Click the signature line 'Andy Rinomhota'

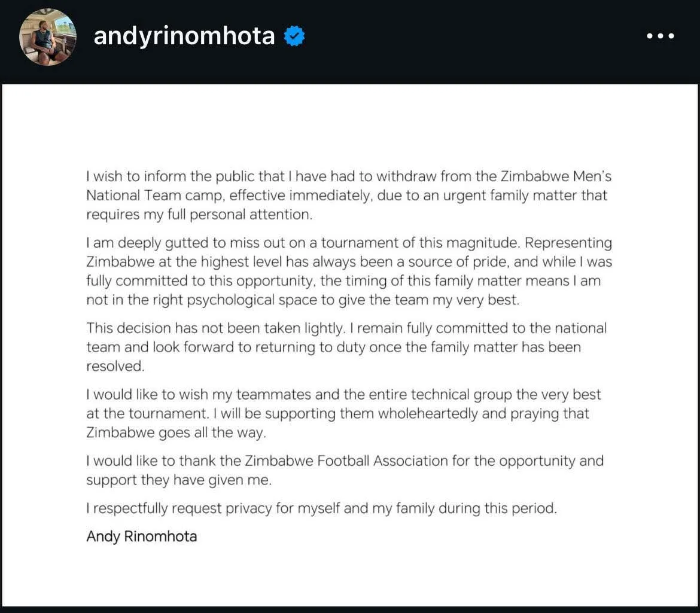pos(141,536)
